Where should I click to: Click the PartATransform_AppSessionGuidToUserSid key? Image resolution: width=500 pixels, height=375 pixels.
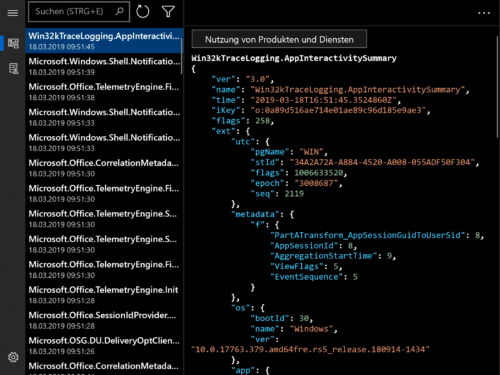pos(368,235)
